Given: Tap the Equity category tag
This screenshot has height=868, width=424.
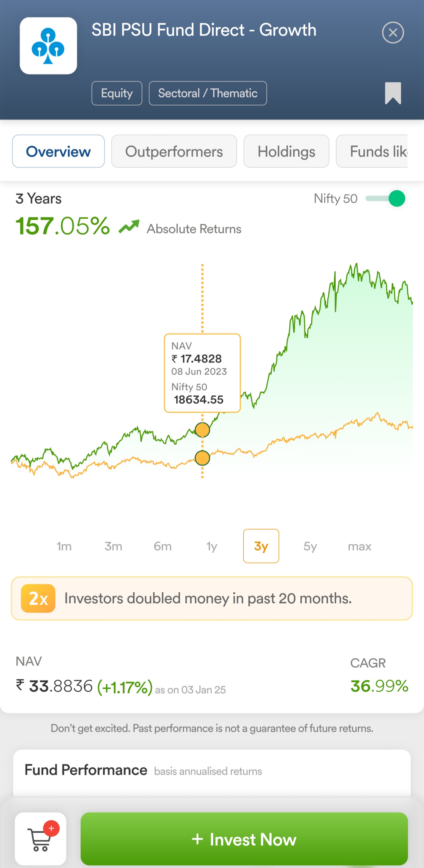Looking at the screenshot, I should (117, 93).
